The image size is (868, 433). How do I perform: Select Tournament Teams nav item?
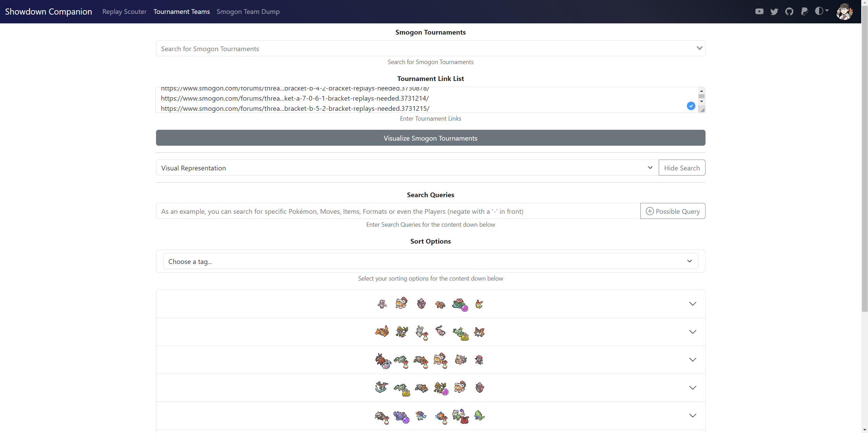tap(181, 12)
